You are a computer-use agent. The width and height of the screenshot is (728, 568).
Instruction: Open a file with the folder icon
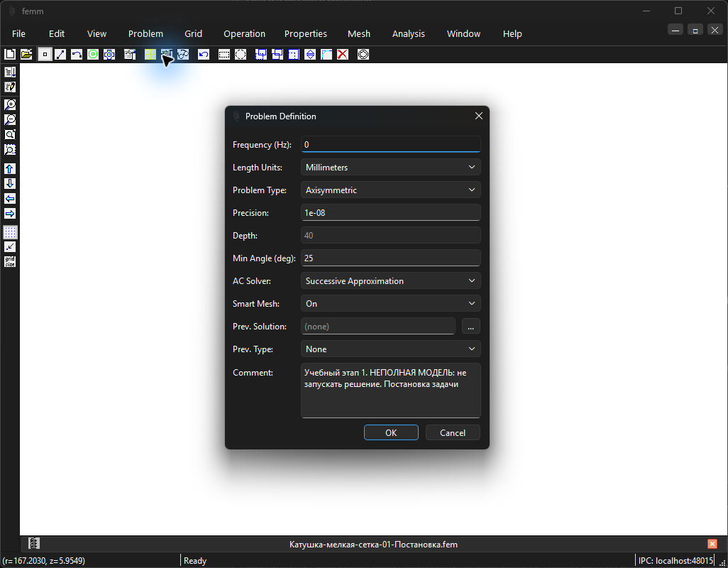[26, 55]
